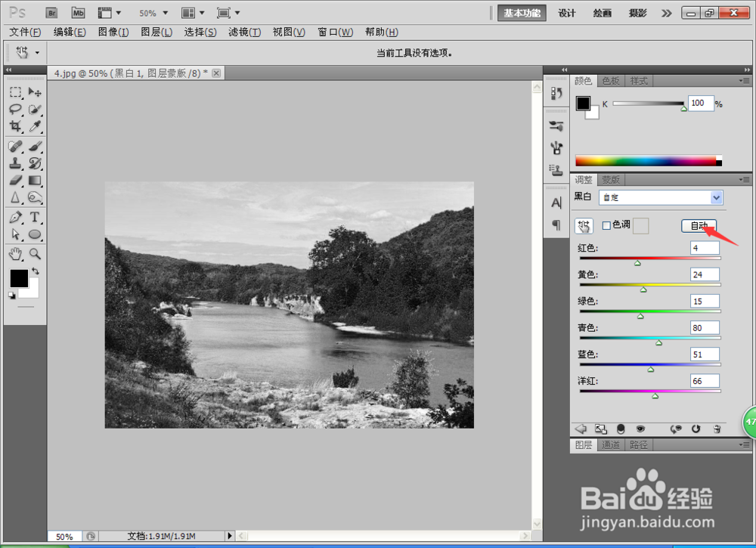756x548 pixels.
Task: Select the Lasso tool
Action: click(15, 110)
